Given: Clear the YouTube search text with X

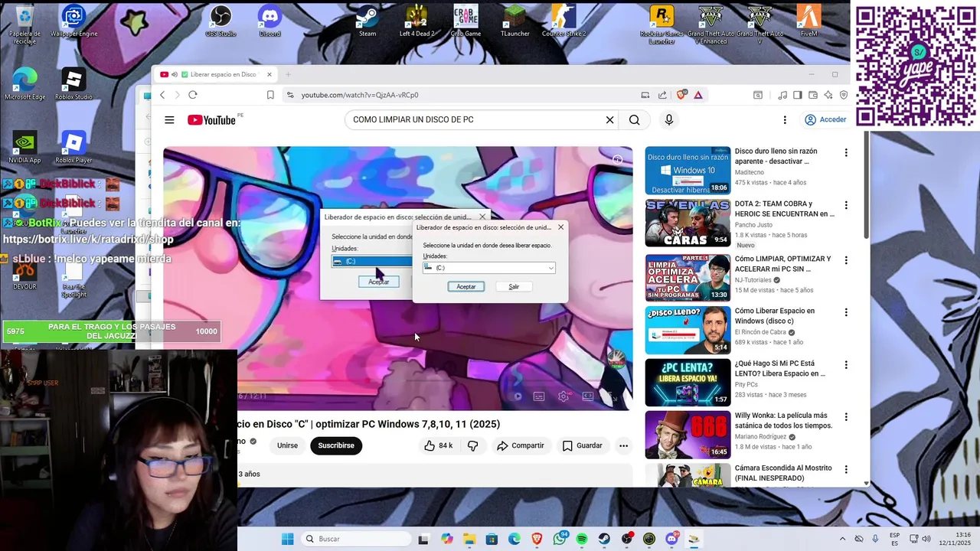Looking at the screenshot, I should [609, 120].
